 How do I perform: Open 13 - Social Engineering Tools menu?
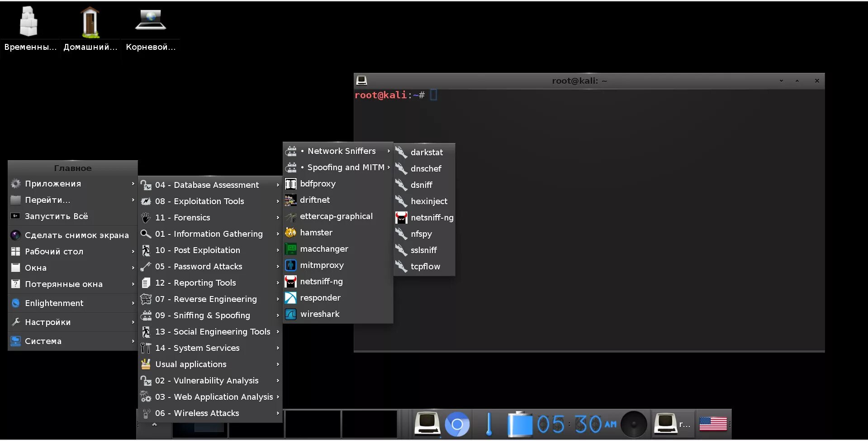click(x=210, y=332)
